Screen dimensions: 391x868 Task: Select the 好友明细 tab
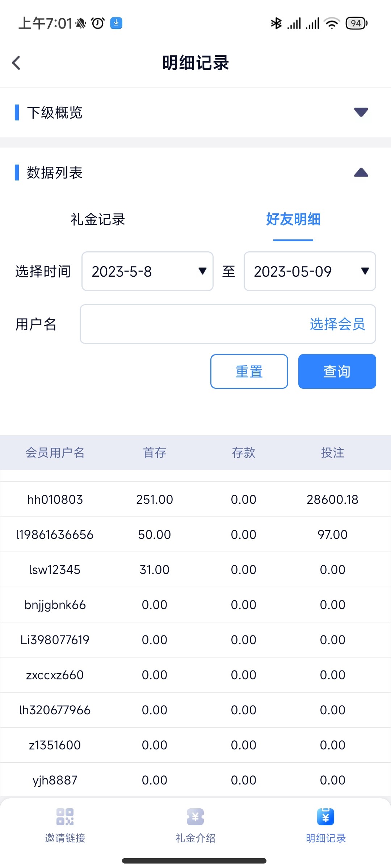pos(293,220)
